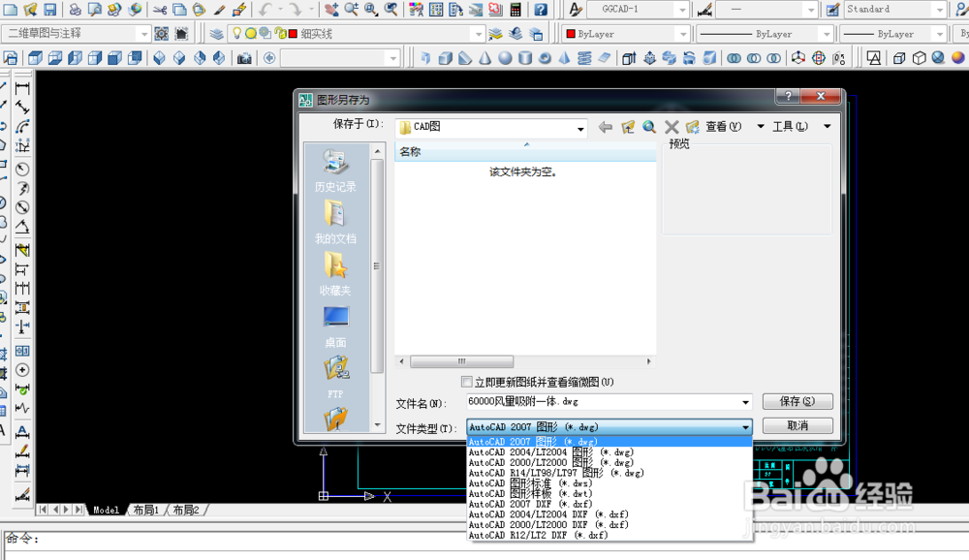
Task: Expand the 保存于 CAD图 folder dropdown
Action: 580,129
